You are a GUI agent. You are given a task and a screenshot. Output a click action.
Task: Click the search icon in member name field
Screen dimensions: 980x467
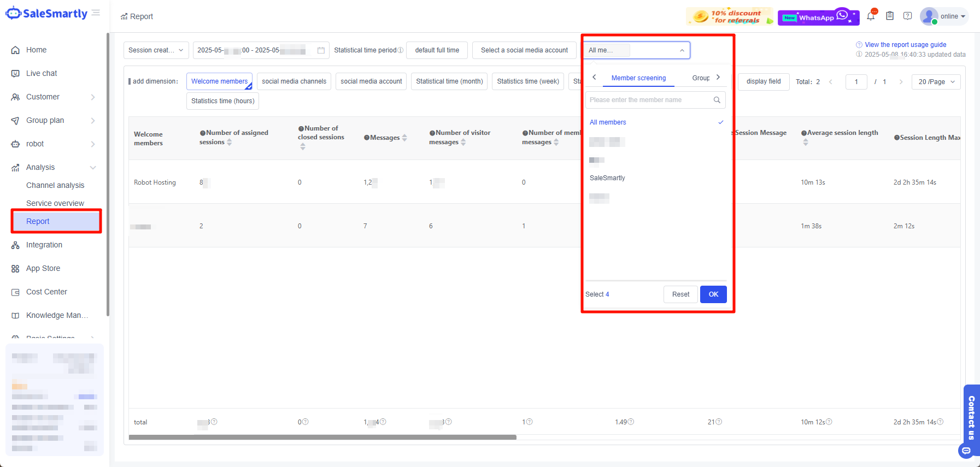717,100
